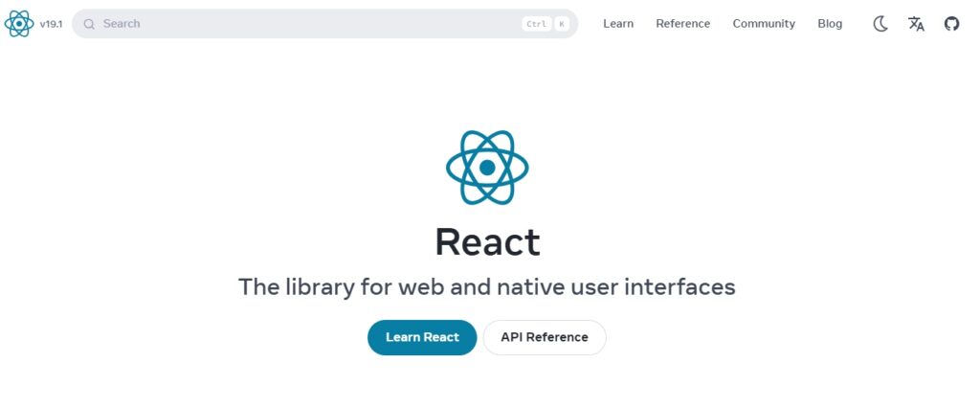Click the "The library for web and native user interfaces" tagline
This screenshot has height=408, width=980.
[487, 287]
